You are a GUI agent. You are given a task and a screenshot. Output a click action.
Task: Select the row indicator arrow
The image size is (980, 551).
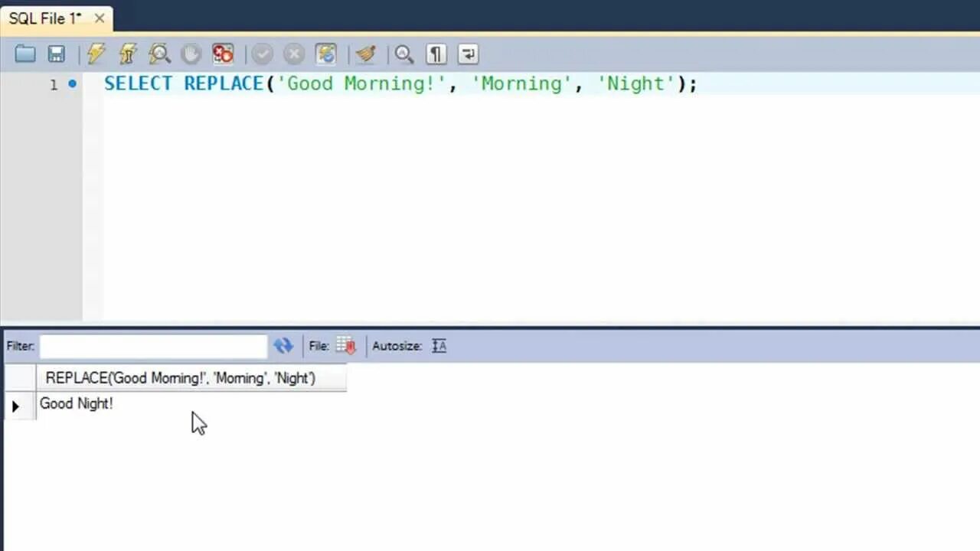pyautogui.click(x=16, y=406)
